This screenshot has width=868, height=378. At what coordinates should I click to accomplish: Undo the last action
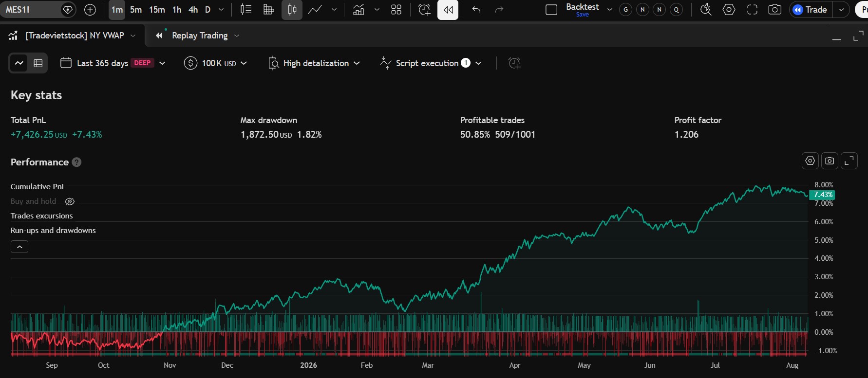click(x=476, y=10)
